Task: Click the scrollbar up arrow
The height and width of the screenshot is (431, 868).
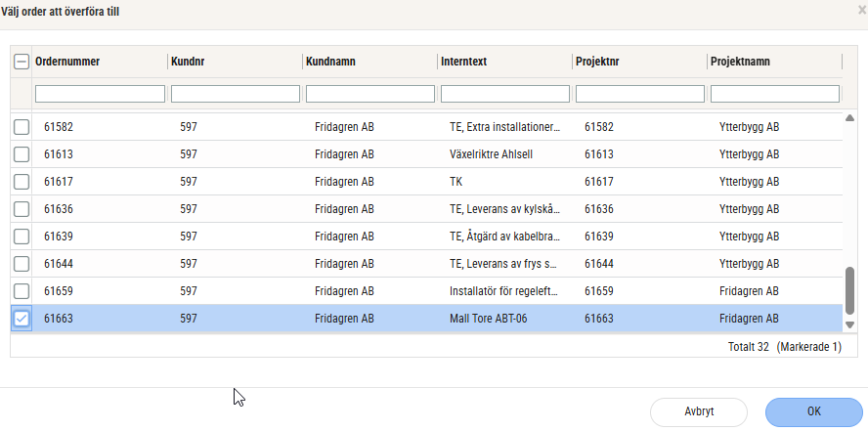Action: (x=848, y=119)
